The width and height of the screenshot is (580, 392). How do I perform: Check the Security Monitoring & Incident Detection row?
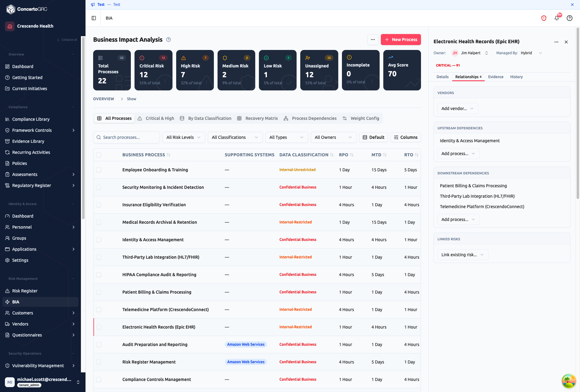coord(99,187)
